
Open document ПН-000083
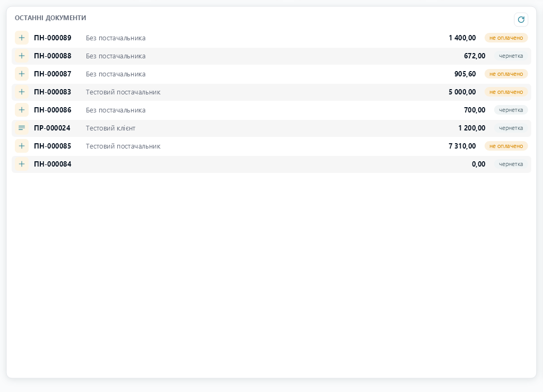tap(271, 92)
